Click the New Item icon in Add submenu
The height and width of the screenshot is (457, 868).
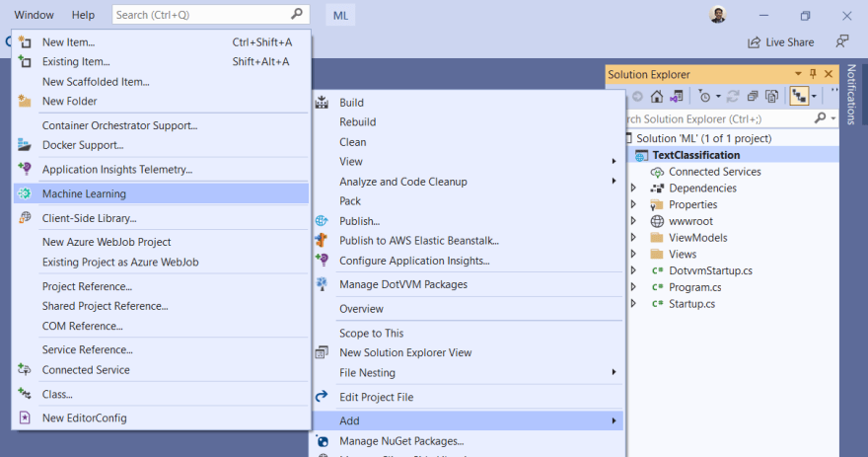pos(25,42)
